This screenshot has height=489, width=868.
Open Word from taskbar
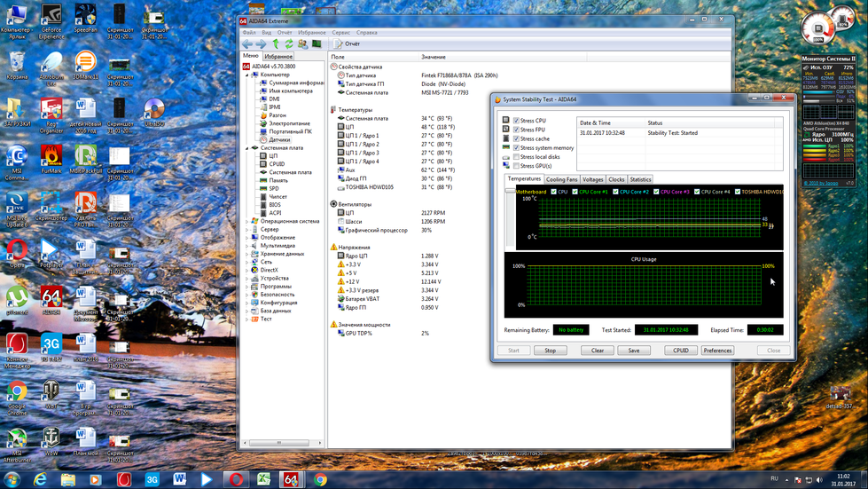point(179,479)
